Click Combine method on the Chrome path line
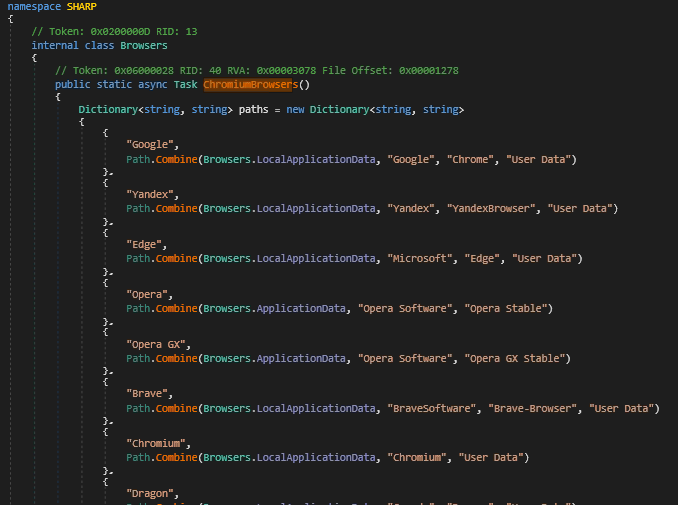 tap(176, 160)
